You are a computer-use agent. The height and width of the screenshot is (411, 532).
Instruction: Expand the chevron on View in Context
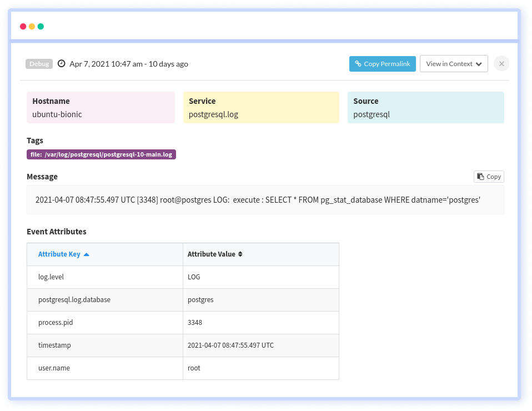coord(479,63)
